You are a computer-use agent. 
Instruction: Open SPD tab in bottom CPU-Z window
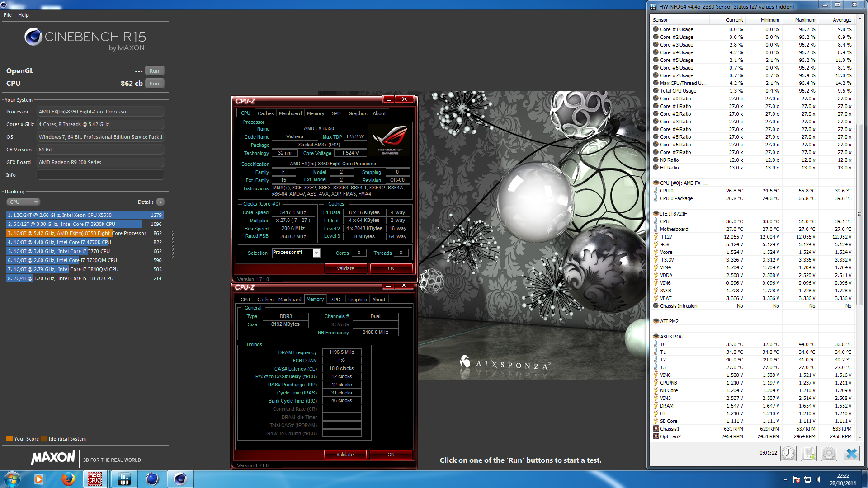pyautogui.click(x=336, y=300)
